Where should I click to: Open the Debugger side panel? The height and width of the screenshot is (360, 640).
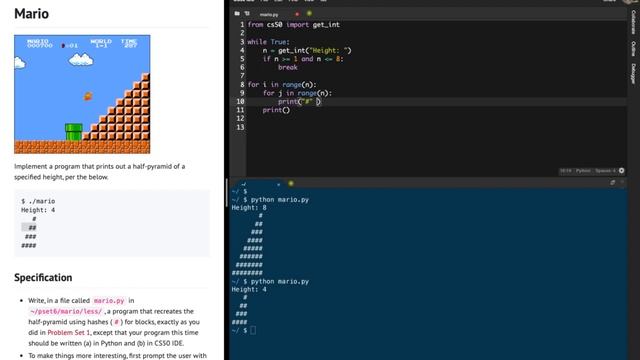[633, 74]
